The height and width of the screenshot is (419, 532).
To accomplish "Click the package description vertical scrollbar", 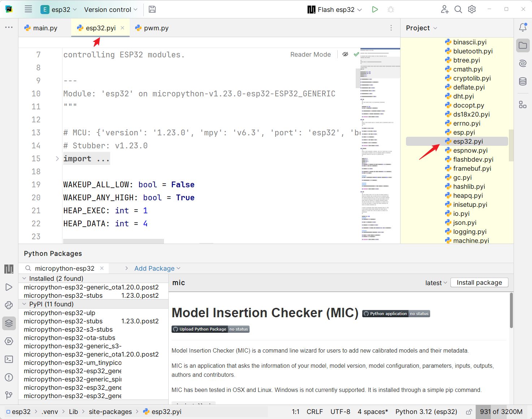I will pyautogui.click(x=511, y=310).
